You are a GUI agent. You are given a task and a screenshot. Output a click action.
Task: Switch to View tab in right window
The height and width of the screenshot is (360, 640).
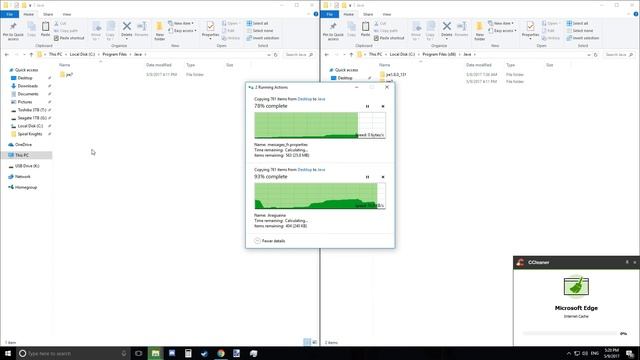[x=387, y=14]
